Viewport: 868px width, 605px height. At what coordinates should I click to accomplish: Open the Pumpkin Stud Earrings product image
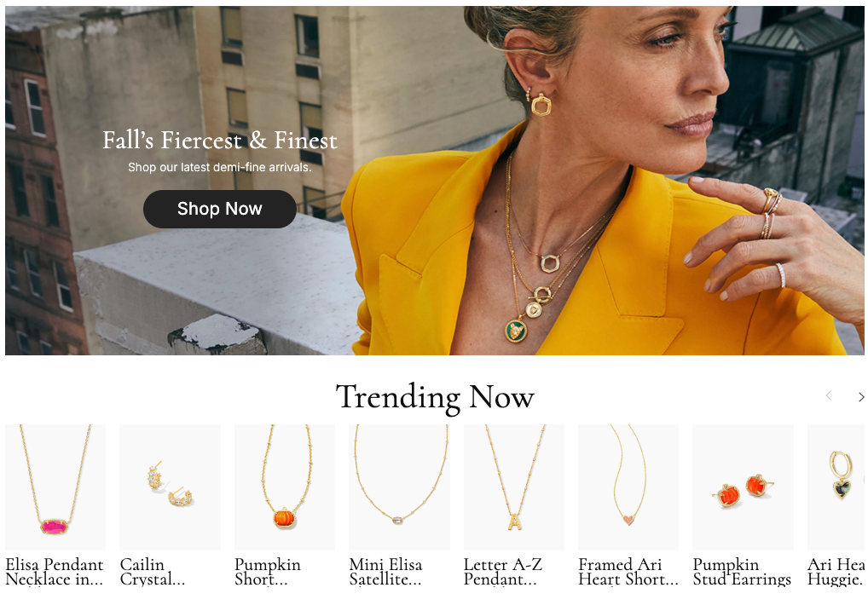click(x=743, y=487)
